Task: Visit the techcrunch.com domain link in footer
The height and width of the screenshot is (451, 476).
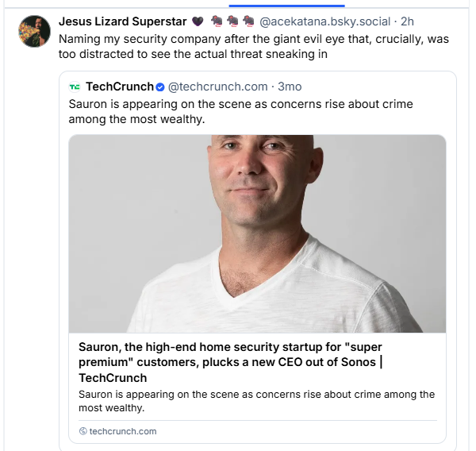Action: 123,431
